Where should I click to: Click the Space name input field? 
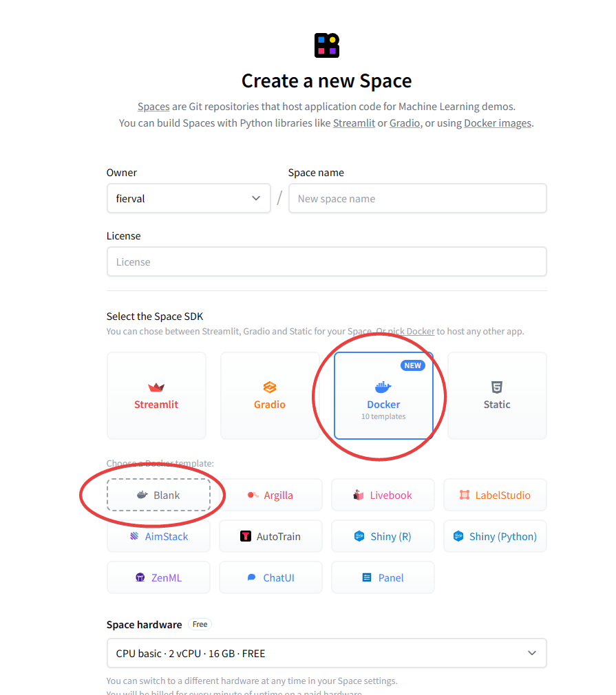pyautogui.click(x=417, y=198)
